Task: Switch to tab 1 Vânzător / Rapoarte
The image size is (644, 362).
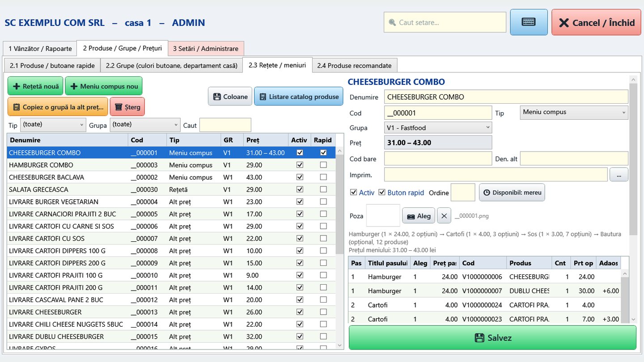Action: coord(40,48)
